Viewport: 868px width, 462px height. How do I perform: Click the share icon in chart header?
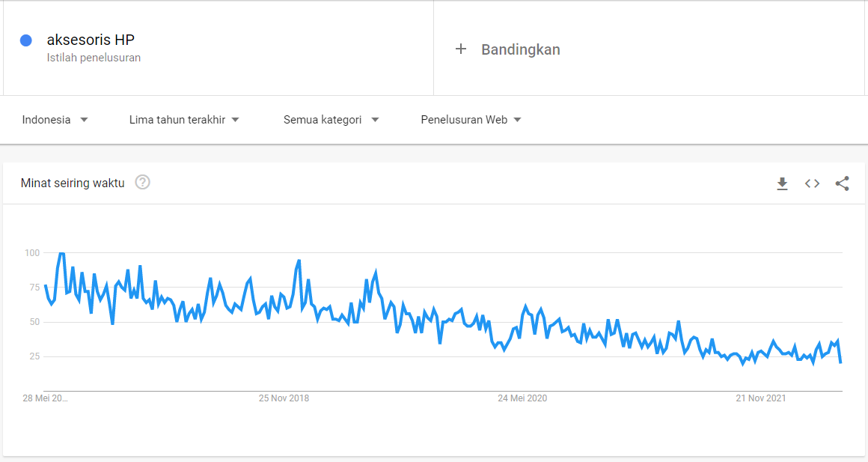(x=842, y=183)
